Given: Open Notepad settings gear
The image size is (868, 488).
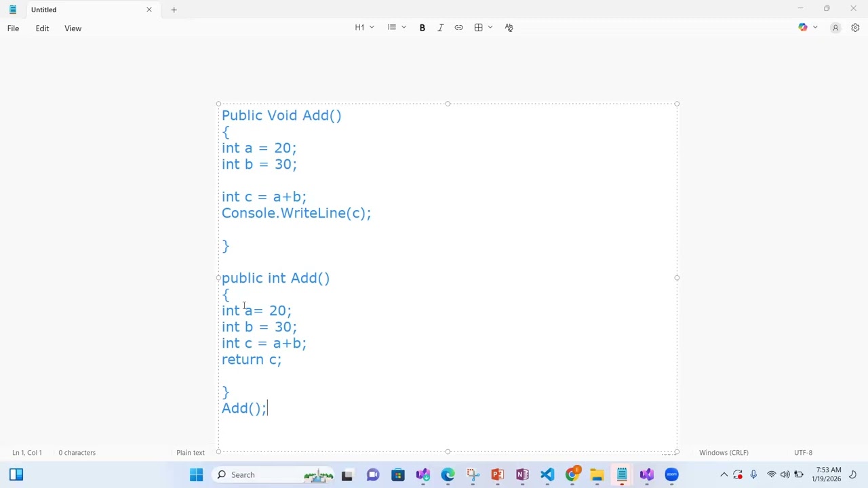Looking at the screenshot, I should pyautogui.click(x=855, y=28).
